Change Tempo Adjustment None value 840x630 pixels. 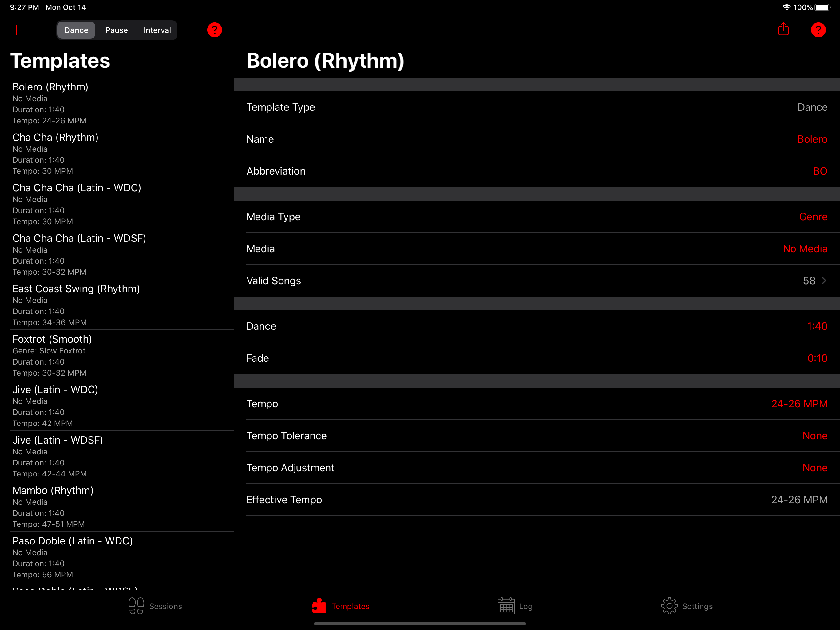coord(815,468)
